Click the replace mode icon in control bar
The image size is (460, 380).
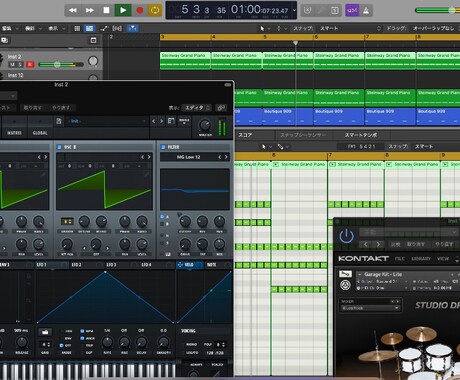pyautogui.click(x=308, y=10)
